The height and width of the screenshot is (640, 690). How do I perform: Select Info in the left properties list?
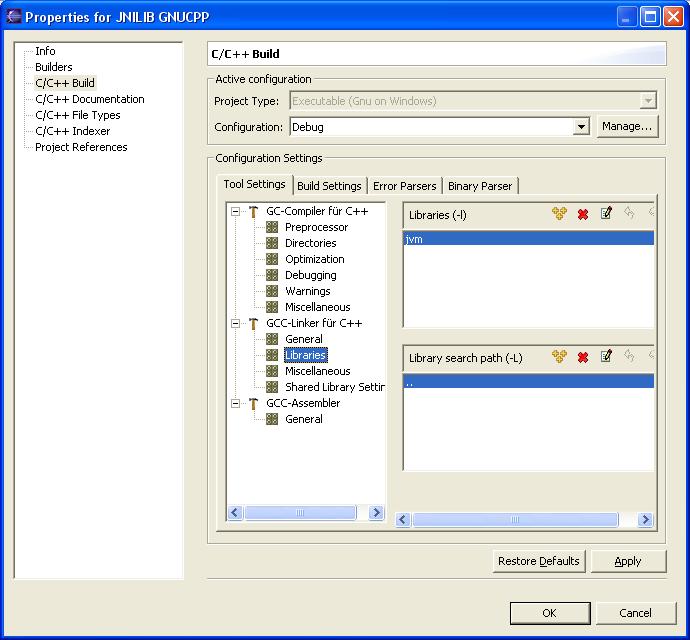(x=45, y=51)
